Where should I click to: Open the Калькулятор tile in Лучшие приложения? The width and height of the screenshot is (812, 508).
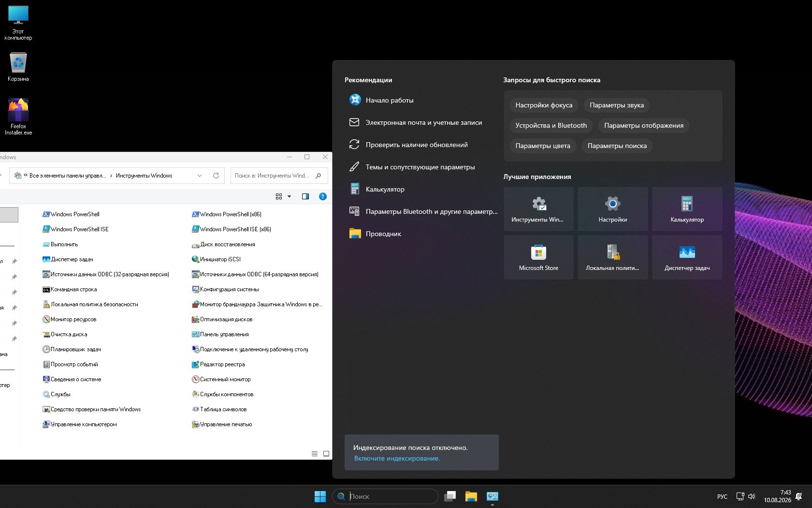click(687, 209)
